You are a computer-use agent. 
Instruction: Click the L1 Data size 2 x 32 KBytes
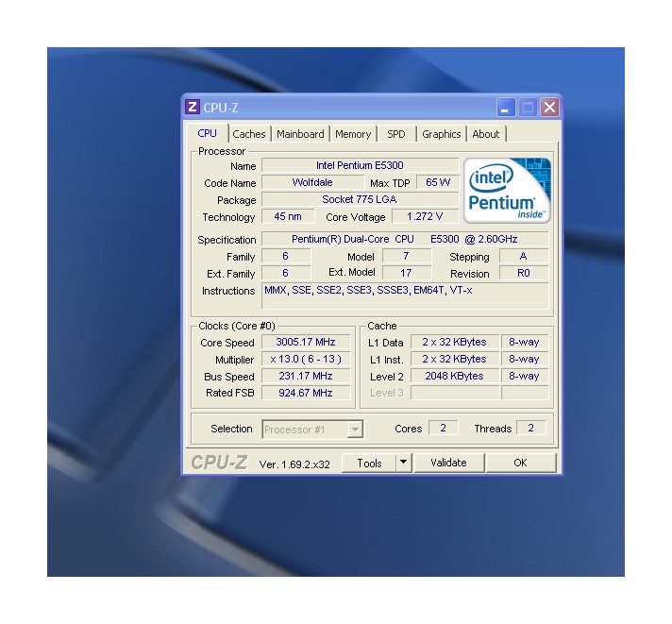pyautogui.click(x=455, y=342)
